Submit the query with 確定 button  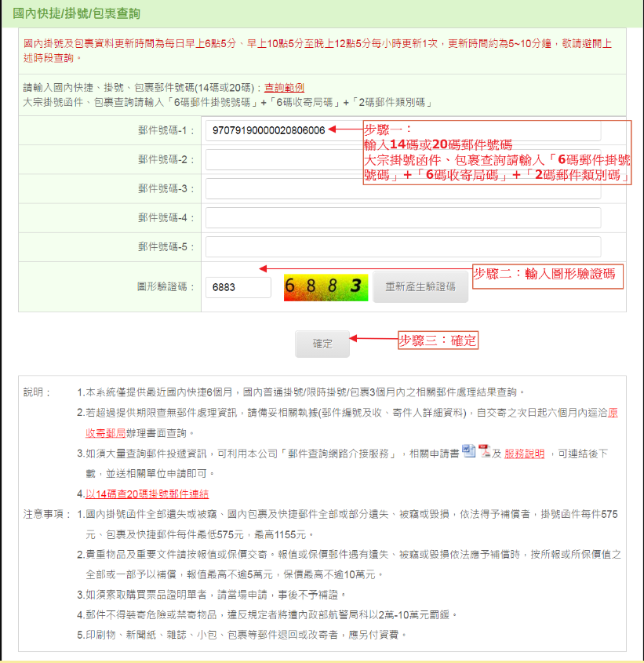tap(322, 344)
